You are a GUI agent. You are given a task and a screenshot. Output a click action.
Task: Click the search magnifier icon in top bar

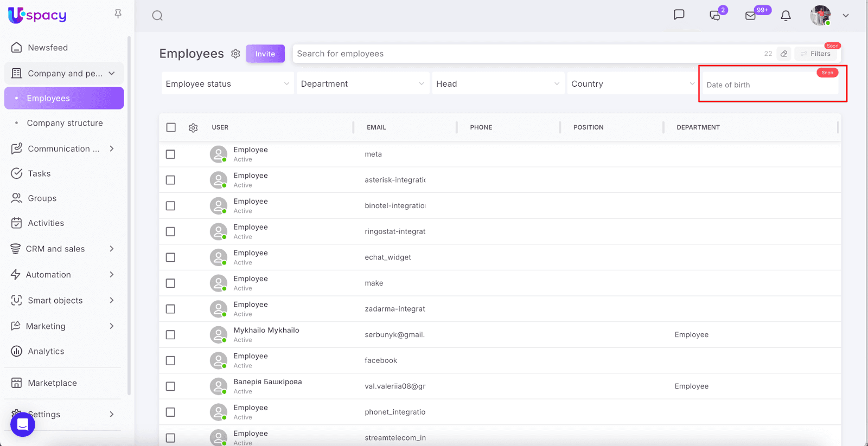point(157,16)
